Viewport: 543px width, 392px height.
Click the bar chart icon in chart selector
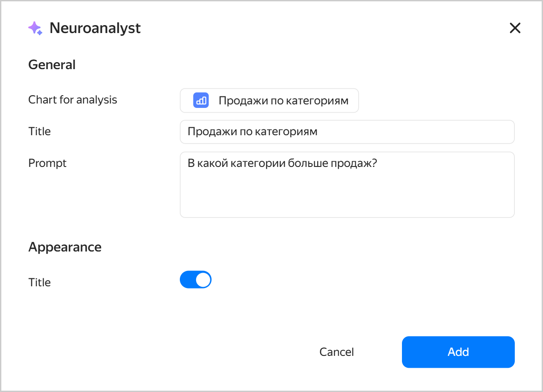click(201, 100)
